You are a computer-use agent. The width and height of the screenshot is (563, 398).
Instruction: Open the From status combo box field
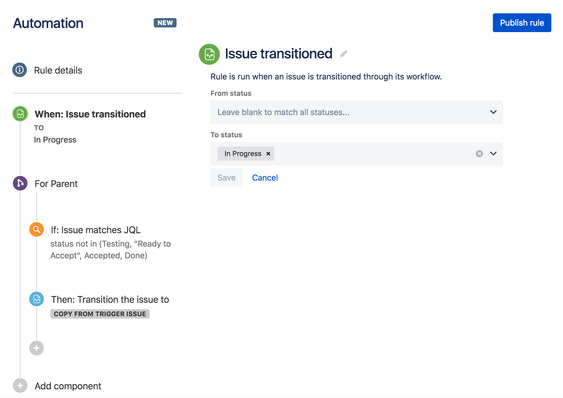coord(357,112)
